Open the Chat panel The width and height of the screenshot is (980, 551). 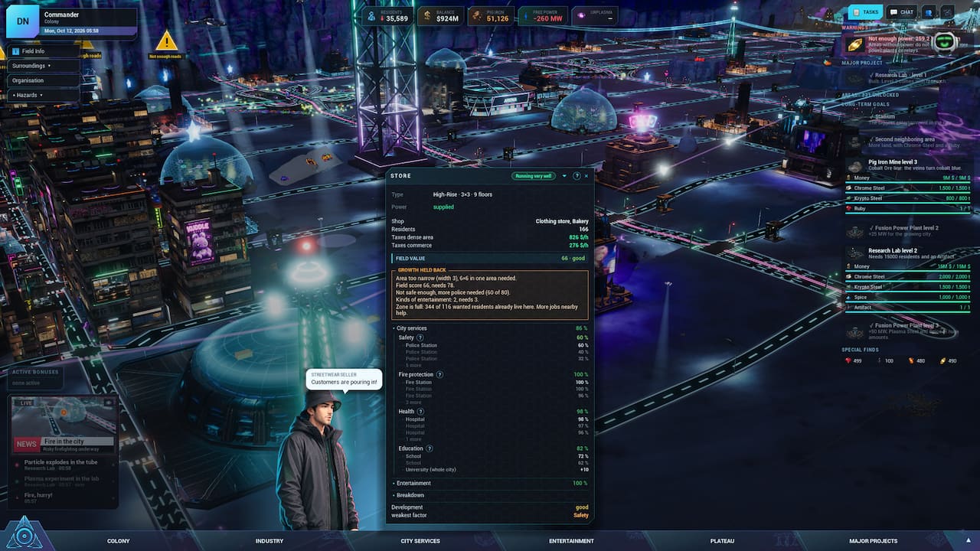tap(902, 12)
